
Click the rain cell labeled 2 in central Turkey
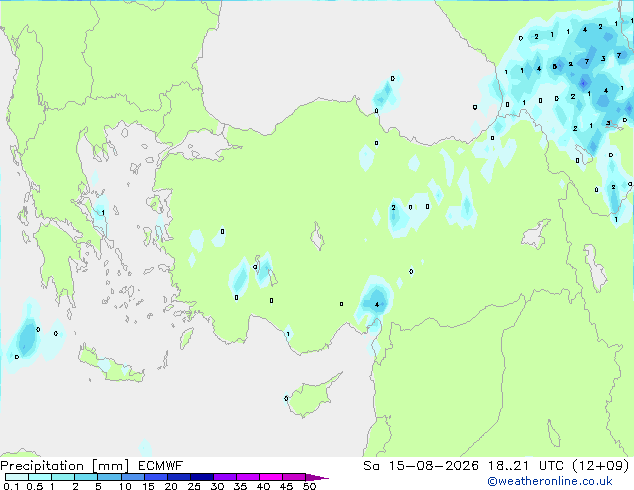(395, 216)
